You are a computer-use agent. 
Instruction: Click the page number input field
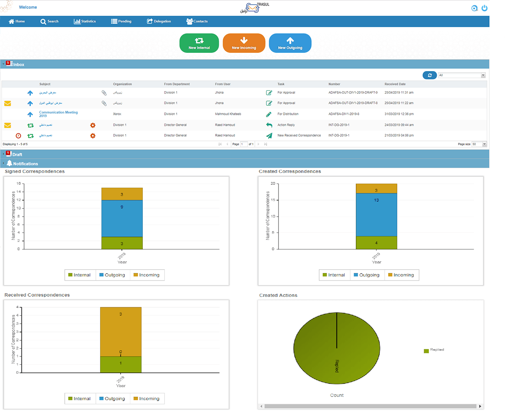[244, 144]
